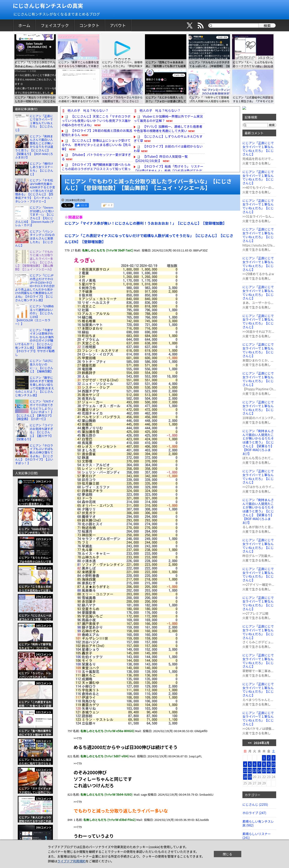Image resolution: width=289 pixels, height=868 pixels.
Task: Open コンタクト navigation item
Action: pyautogui.click(x=89, y=26)
